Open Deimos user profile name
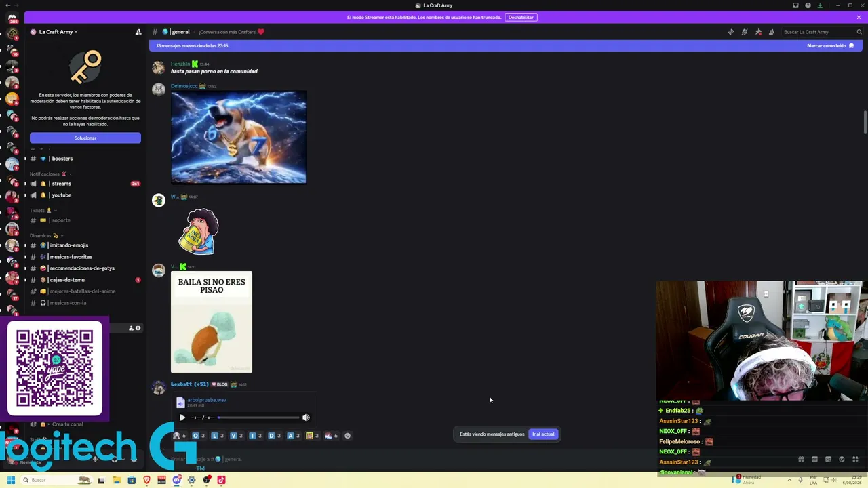The width and height of the screenshot is (868, 488). pyautogui.click(x=184, y=86)
